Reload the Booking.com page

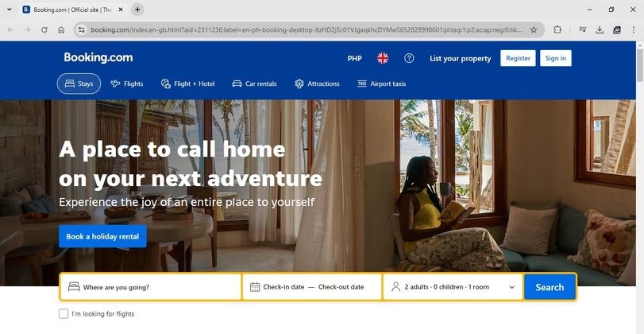coord(44,29)
